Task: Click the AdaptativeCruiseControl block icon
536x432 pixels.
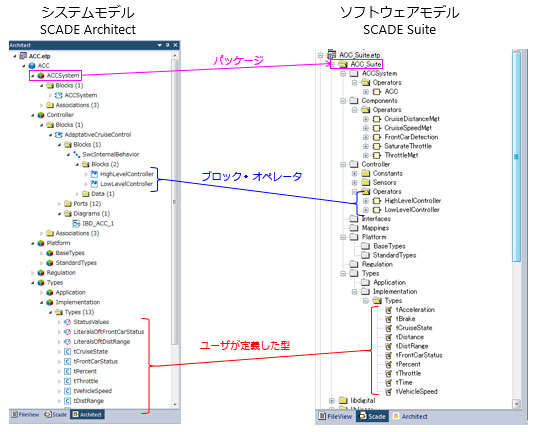Action: (59, 135)
